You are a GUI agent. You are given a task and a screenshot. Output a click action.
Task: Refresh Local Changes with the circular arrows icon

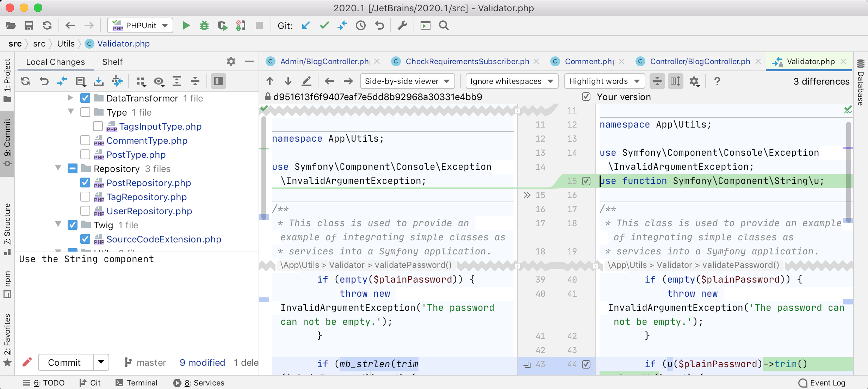tap(25, 81)
